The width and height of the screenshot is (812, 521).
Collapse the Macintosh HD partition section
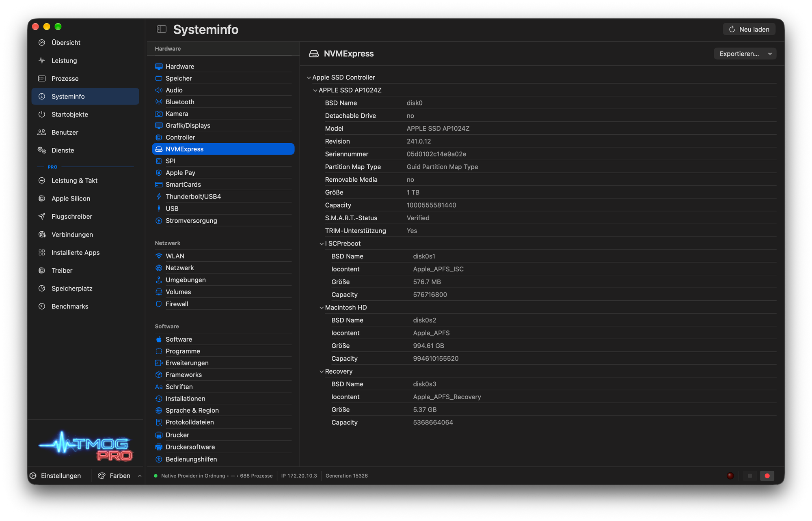click(322, 308)
